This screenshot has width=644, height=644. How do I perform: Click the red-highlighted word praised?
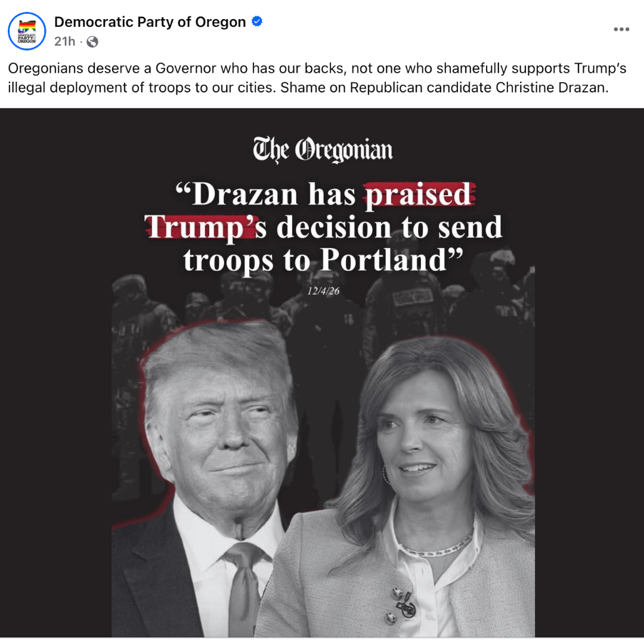(419, 194)
